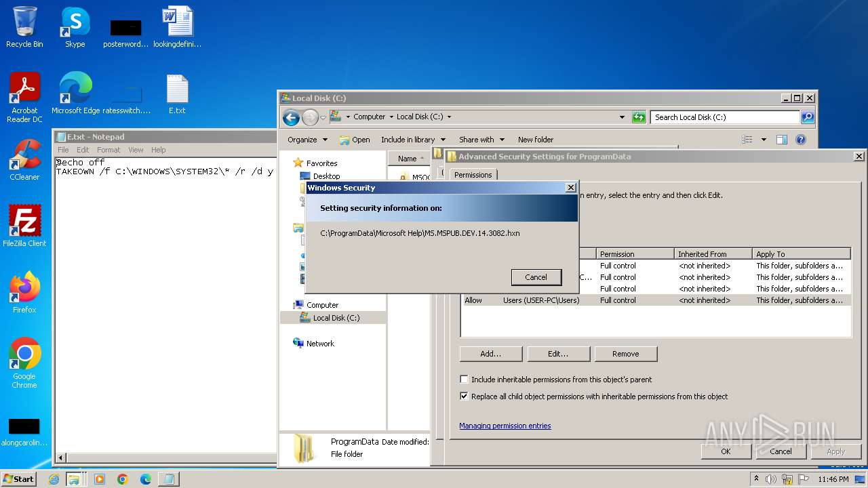The image size is (868, 488).
Task: Click the Apply To column header
Action: point(802,254)
